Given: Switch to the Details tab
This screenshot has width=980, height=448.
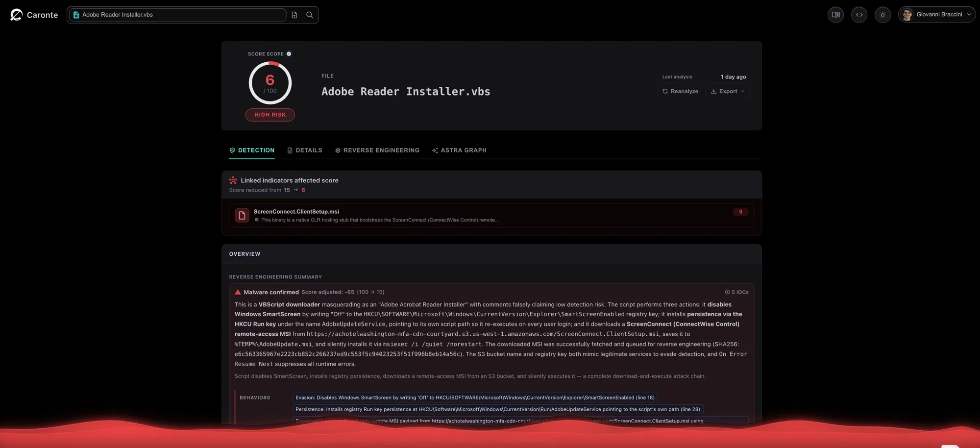Looking at the screenshot, I should pyautogui.click(x=304, y=150).
